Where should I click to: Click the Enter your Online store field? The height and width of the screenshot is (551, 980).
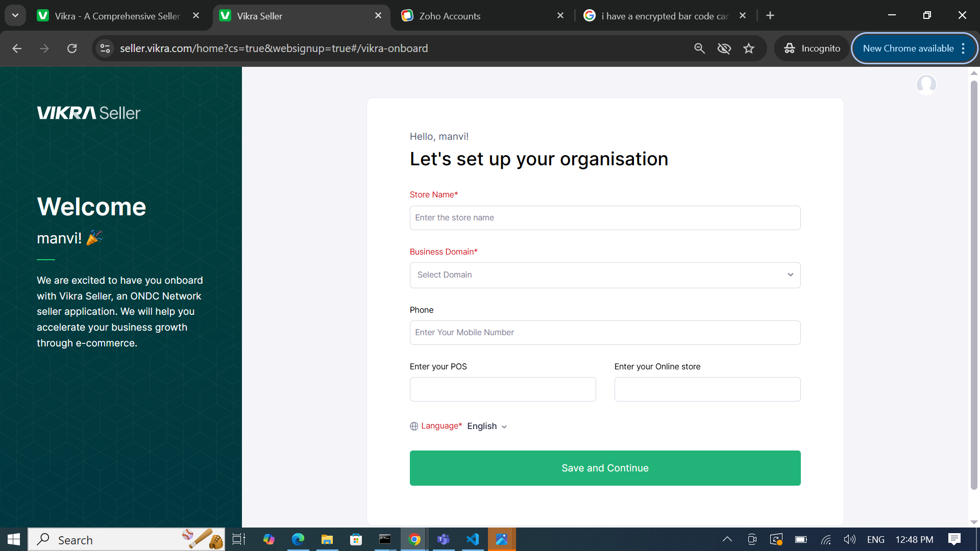(x=707, y=389)
